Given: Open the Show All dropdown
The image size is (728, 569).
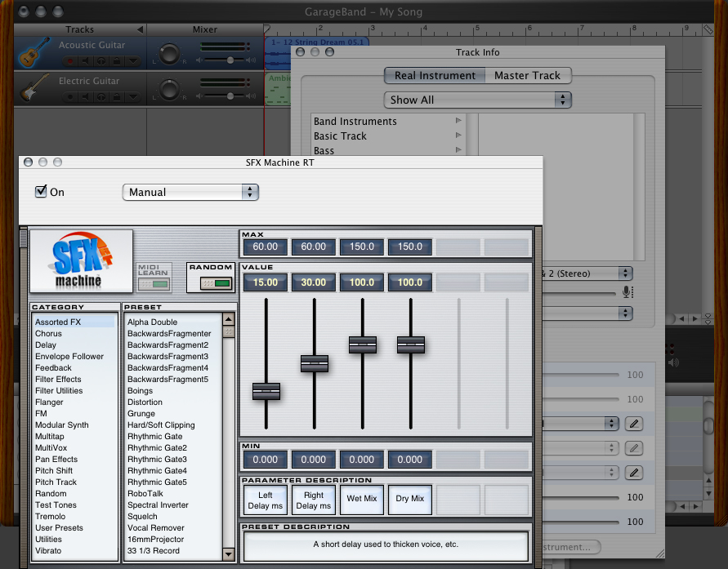Looking at the screenshot, I should click(x=477, y=100).
